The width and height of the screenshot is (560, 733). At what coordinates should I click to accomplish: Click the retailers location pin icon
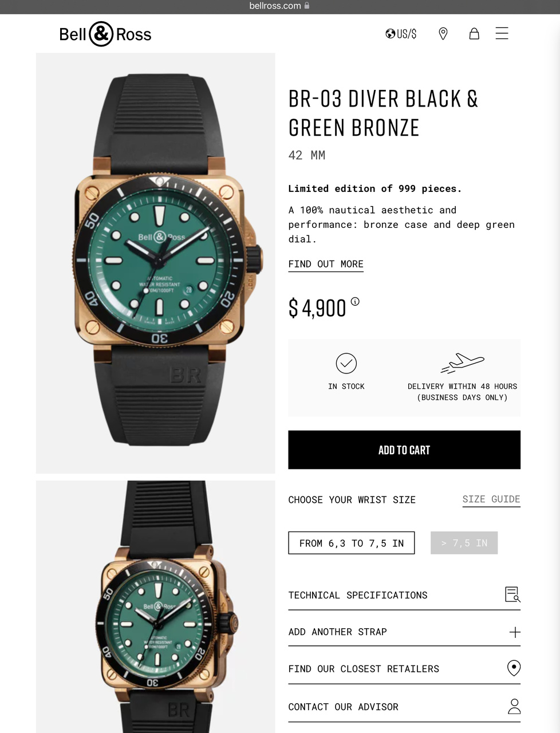514,668
